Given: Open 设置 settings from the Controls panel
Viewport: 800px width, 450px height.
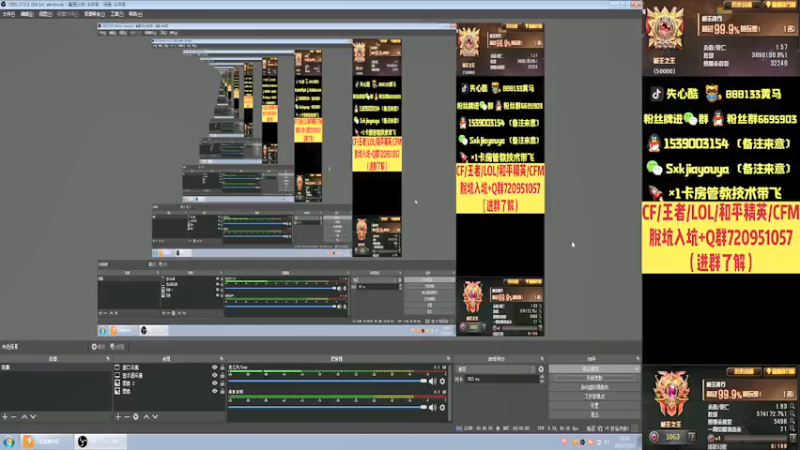Looking at the screenshot, I should point(594,406).
